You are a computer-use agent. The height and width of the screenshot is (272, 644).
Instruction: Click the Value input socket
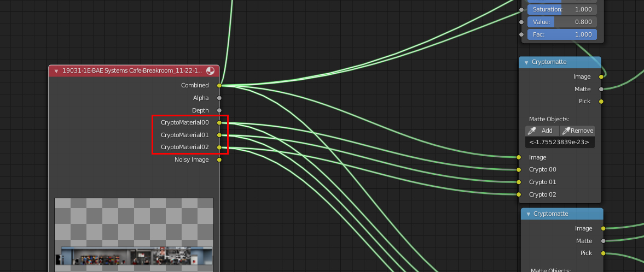[x=521, y=22]
